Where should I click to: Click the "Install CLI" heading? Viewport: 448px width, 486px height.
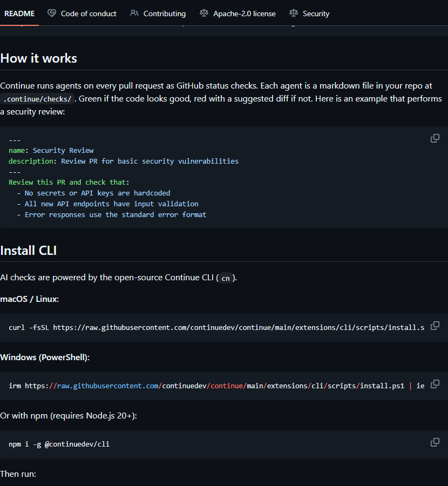[29, 250]
